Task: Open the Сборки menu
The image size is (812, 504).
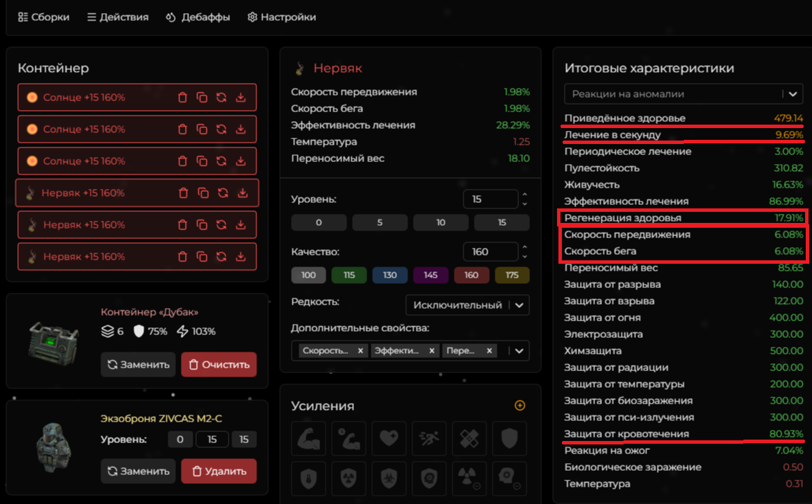Action: tap(44, 17)
